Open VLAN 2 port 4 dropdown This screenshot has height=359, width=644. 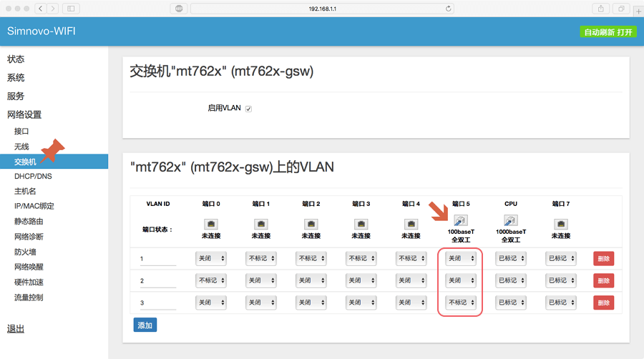pyautogui.click(x=411, y=280)
